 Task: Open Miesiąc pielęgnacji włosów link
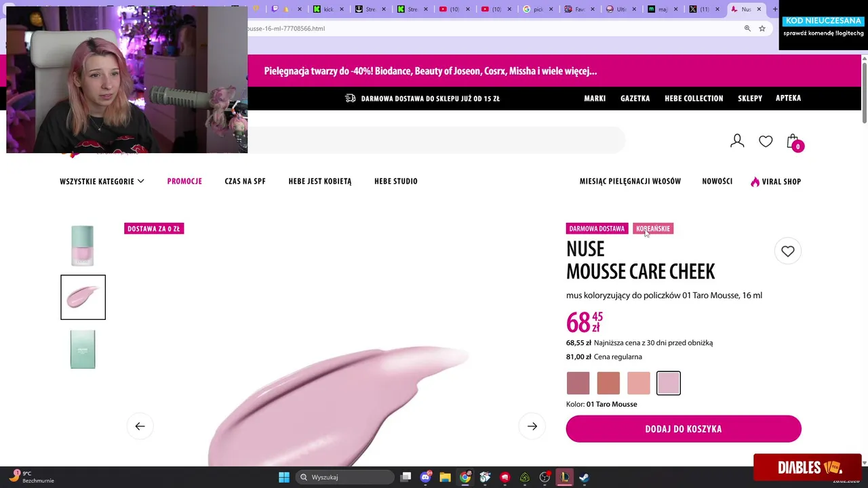tap(630, 182)
